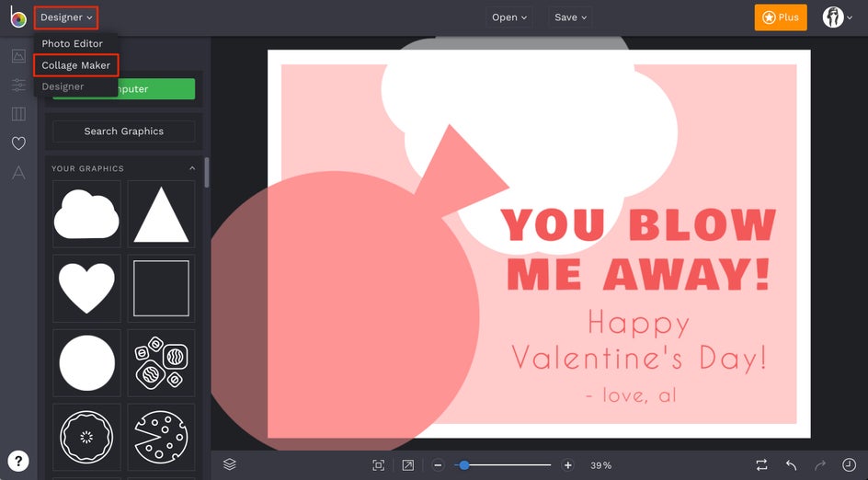Click the orange Plus upgrade button
Image resolution: width=868 pixels, height=480 pixels.
coord(781,17)
